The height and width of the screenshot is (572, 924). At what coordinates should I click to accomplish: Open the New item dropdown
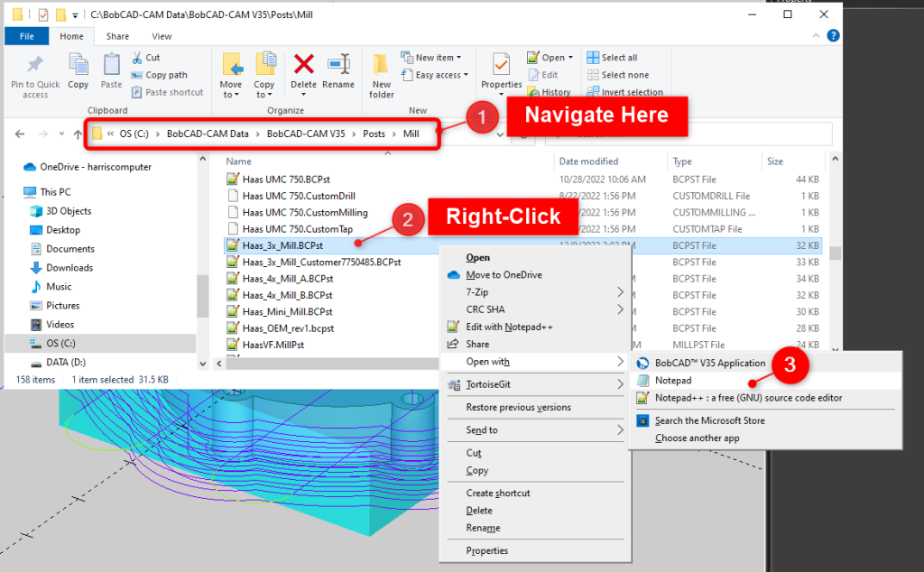pyautogui.click(x=439, y=58)
